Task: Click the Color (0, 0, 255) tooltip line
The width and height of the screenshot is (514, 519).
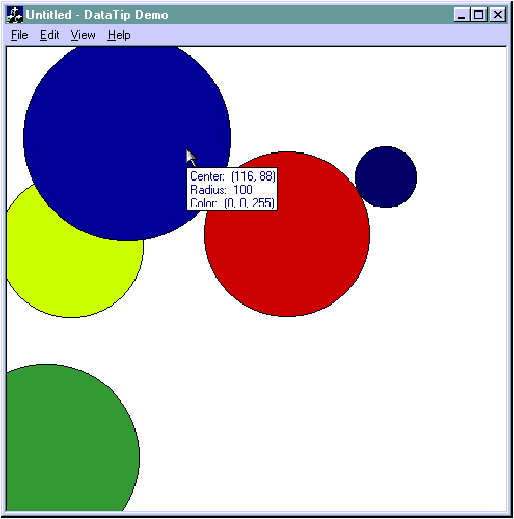Action: 232,203
